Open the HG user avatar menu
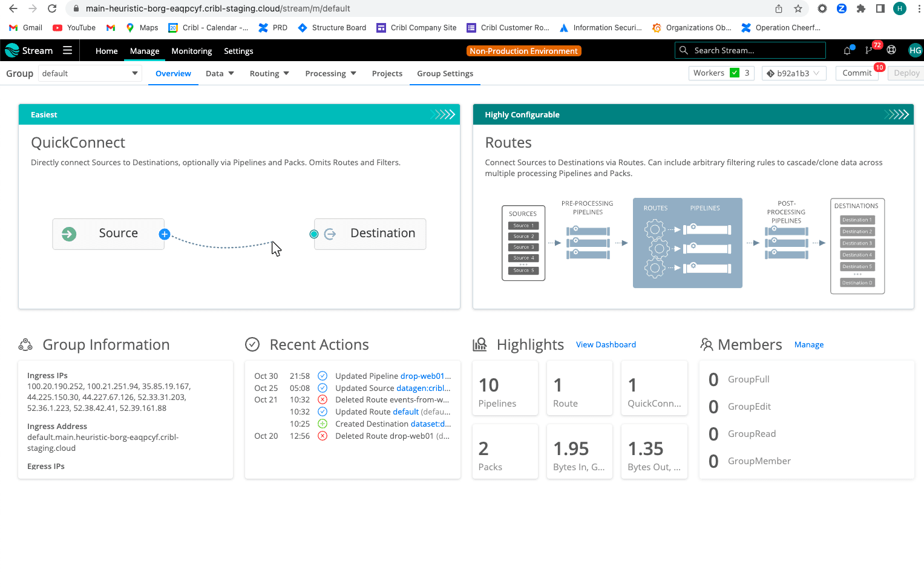 915,50
